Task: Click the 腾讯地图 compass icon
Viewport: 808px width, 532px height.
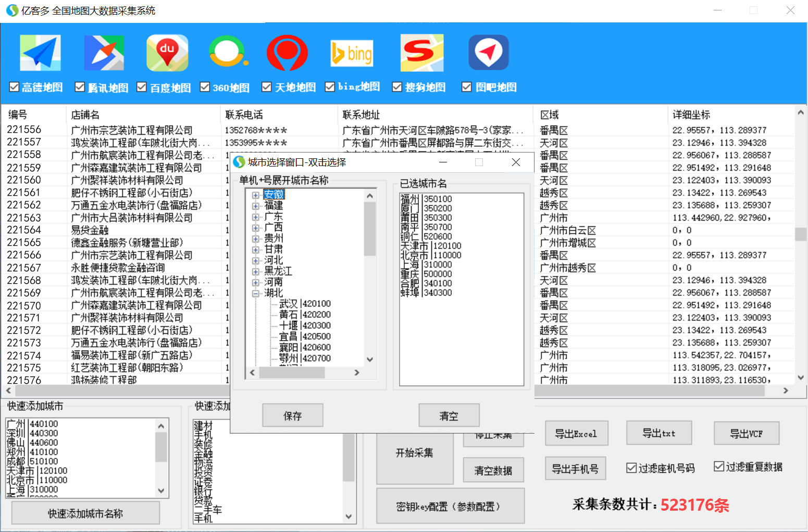Action: point(104,52)
